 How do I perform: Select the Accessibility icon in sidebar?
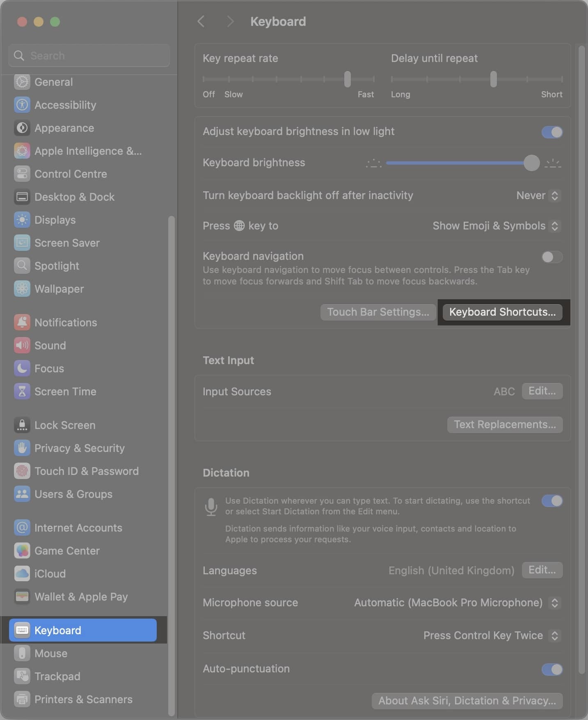click(x=22, y=105)
